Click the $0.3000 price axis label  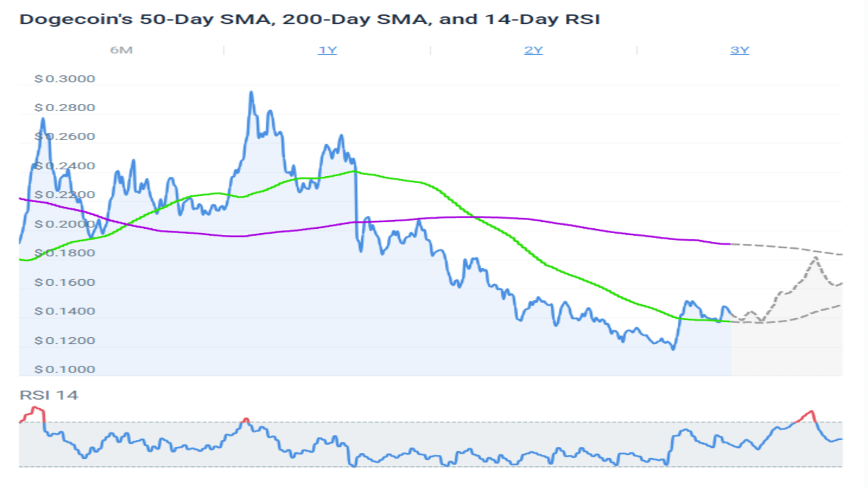tap(65, 79)
